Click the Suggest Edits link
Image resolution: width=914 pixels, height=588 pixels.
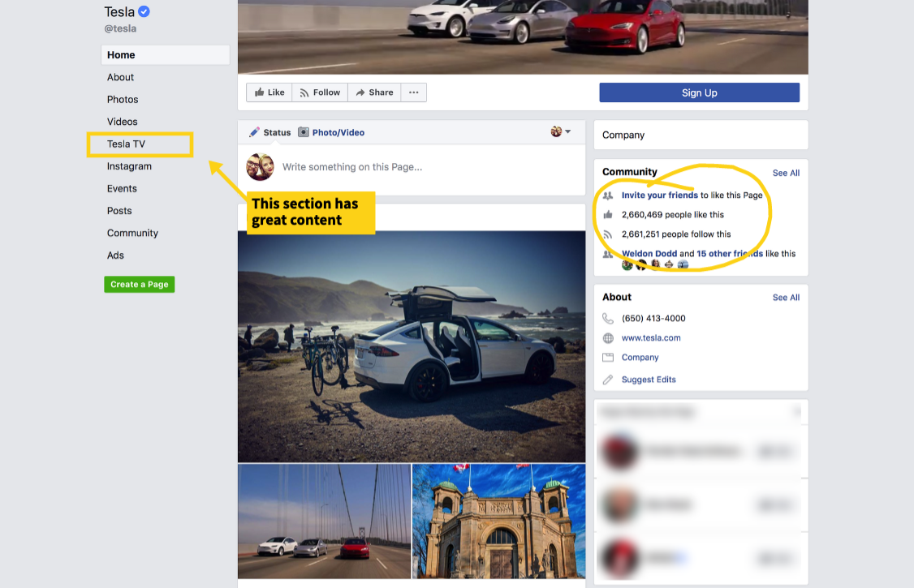coord(649,380)
